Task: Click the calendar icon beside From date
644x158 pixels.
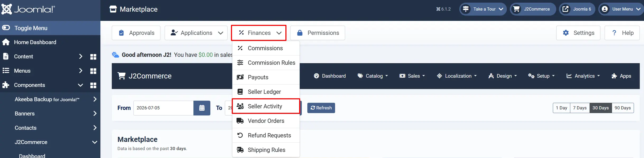Action: click(x=202, y=108)
